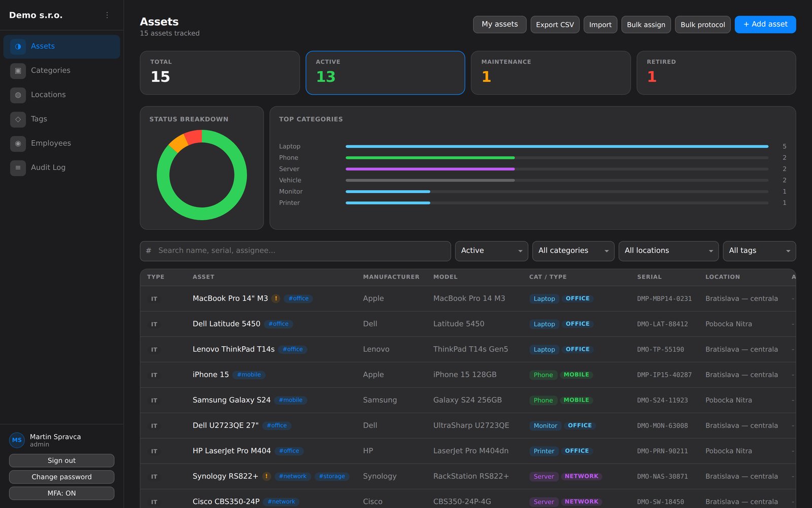812x508 pixels.
Task: Open the Locations sidebar icon
Action: coord(18,95)
